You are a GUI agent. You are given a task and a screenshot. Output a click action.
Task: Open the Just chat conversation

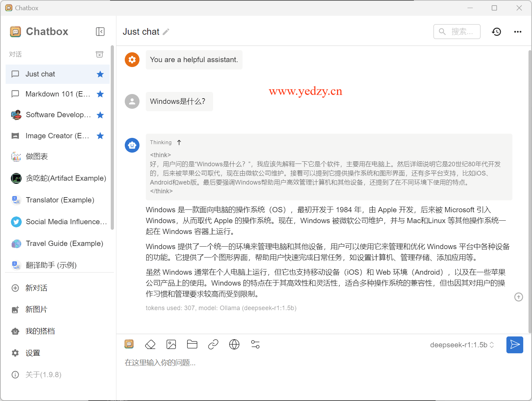click(x=57, y=74)
